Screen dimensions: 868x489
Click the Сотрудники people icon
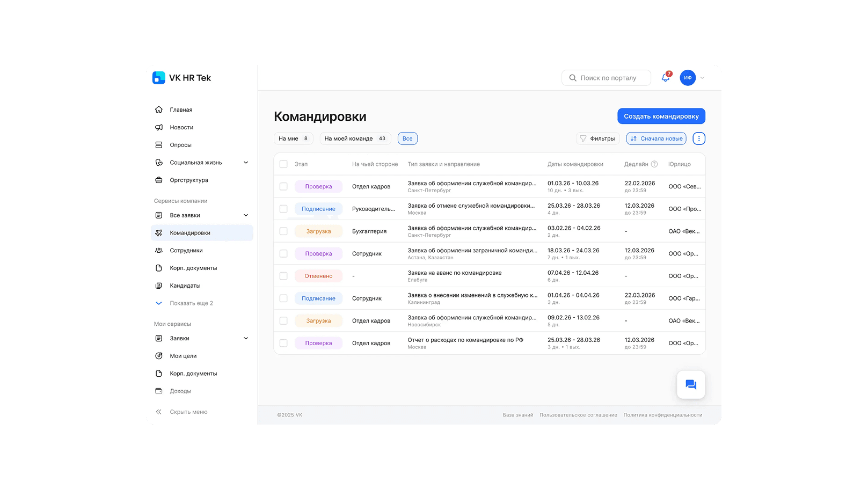pos(159,251)
